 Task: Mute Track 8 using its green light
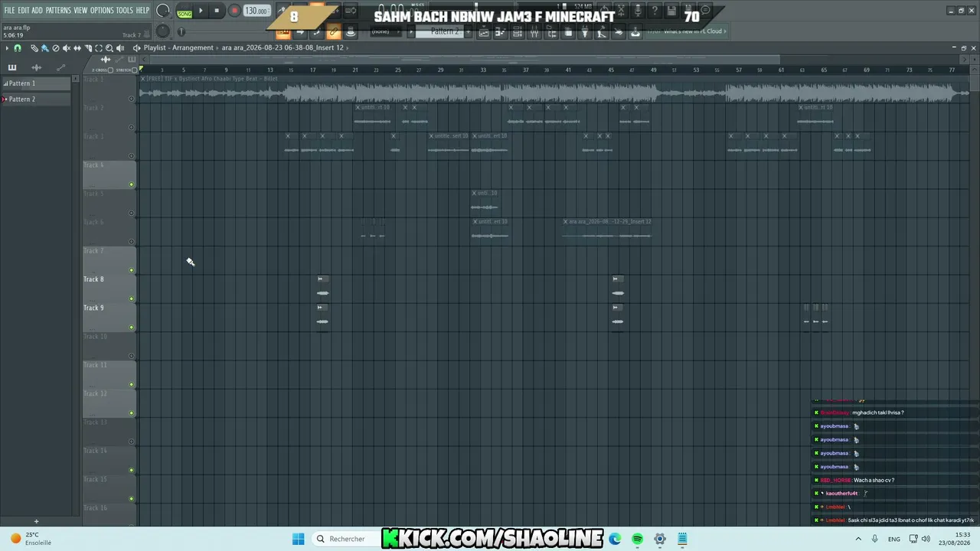point(132,298)
